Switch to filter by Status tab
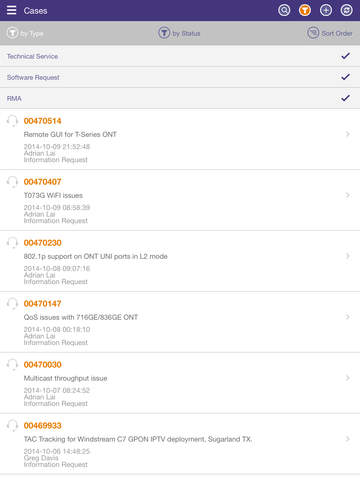Screen dimensions: 360x480 pyautogui.click(x=179, y=33)
